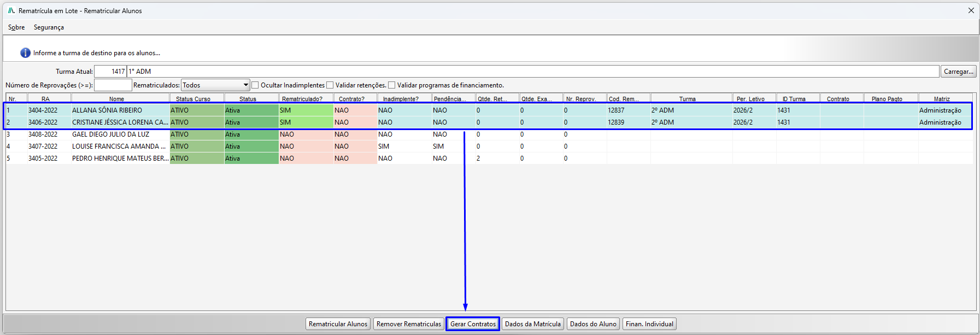Click Turma 2º ADM cell for ALLANA
The image size is (980, 335).
[691, 110]
